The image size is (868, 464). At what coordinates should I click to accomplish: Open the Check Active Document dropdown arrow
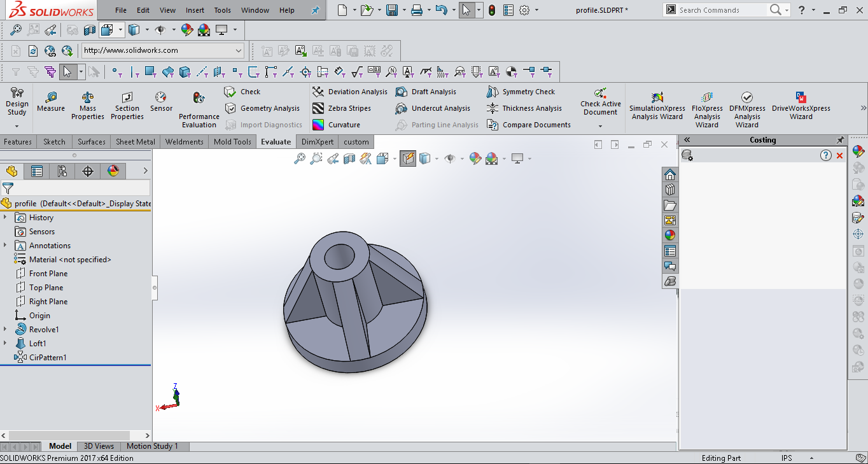click(x=600, y=126)
